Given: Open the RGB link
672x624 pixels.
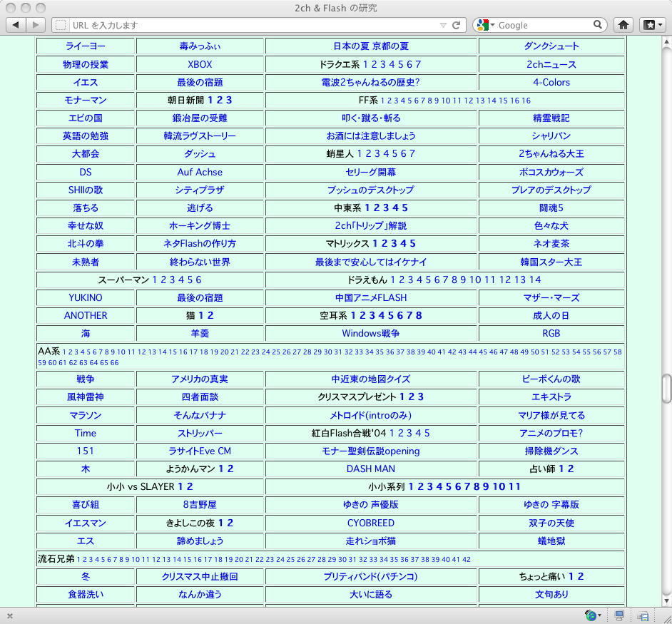Looking at the screenshot, I should coord(551,334).
